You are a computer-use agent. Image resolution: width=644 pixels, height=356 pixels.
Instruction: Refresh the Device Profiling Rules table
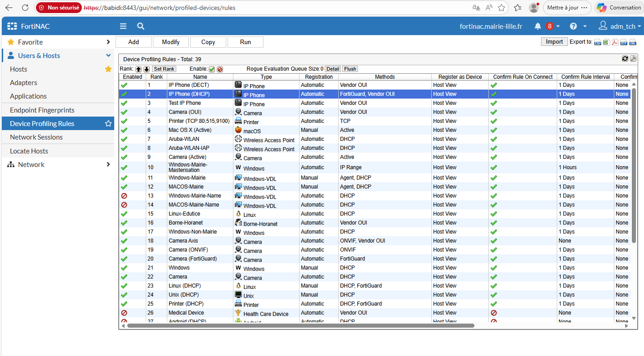pyautogui.click(x=625, y=59)
